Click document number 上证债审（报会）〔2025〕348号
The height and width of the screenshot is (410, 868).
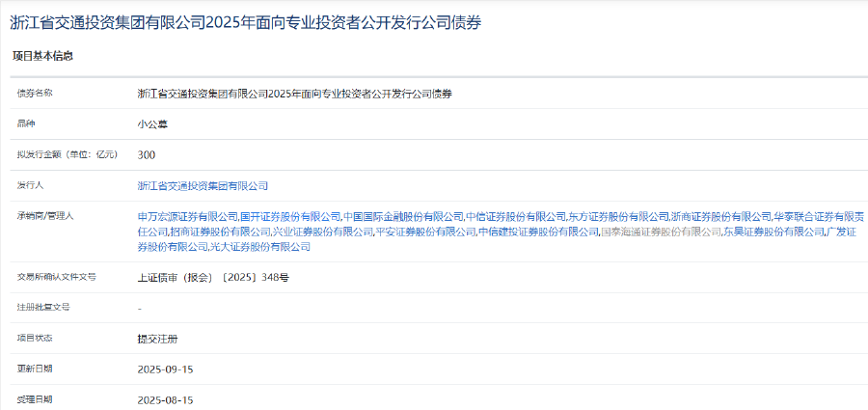[x=213, y=278]
